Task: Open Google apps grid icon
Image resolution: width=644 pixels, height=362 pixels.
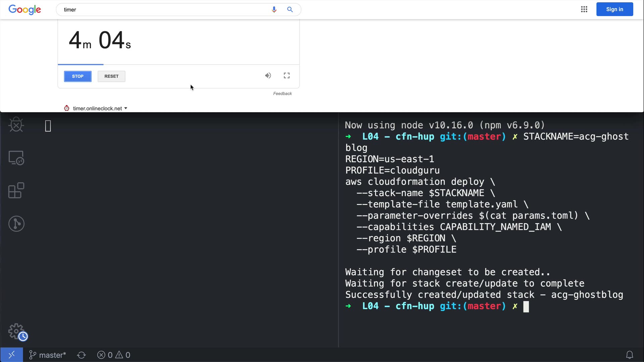Action: coord(584,9)
